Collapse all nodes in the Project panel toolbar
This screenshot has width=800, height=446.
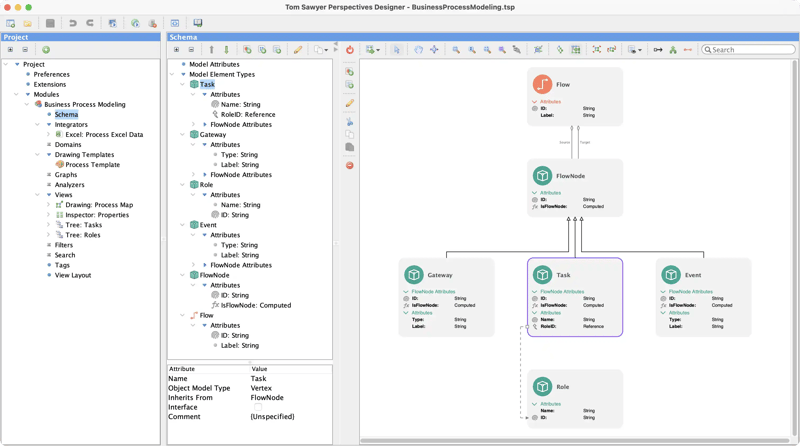click(x=25, y=50)
